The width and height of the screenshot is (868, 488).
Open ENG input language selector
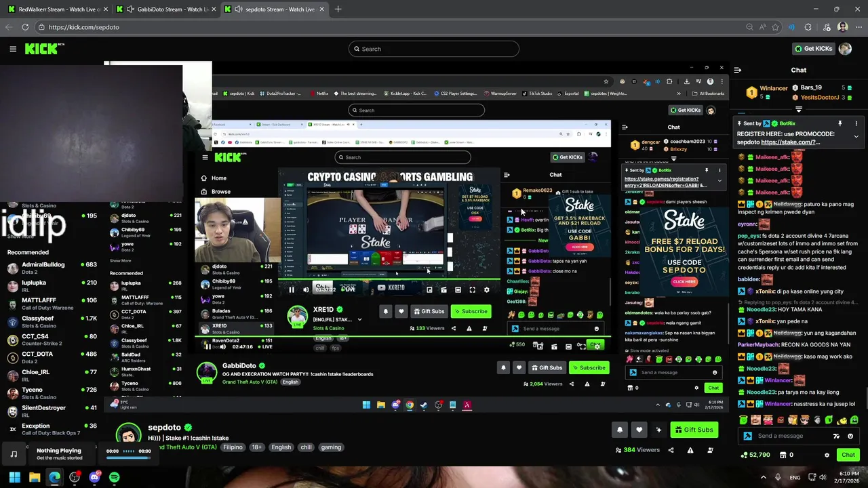tap(795, 478)
